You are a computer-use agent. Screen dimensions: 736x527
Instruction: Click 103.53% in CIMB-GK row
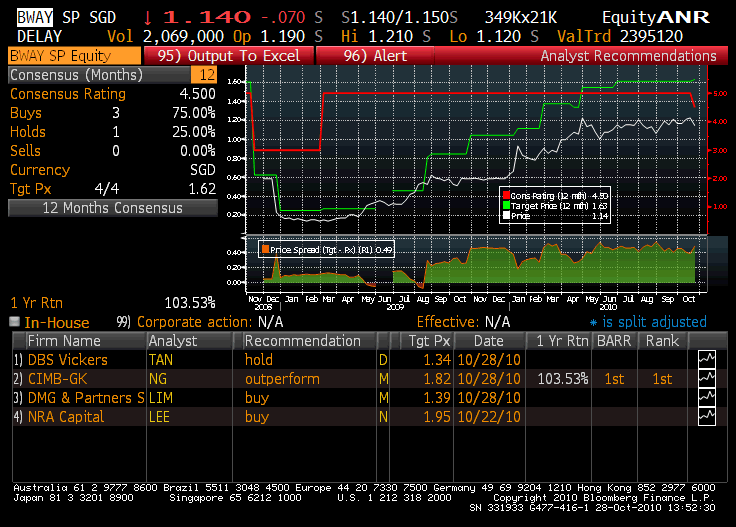pyautogui.click(x=562, y=379)
